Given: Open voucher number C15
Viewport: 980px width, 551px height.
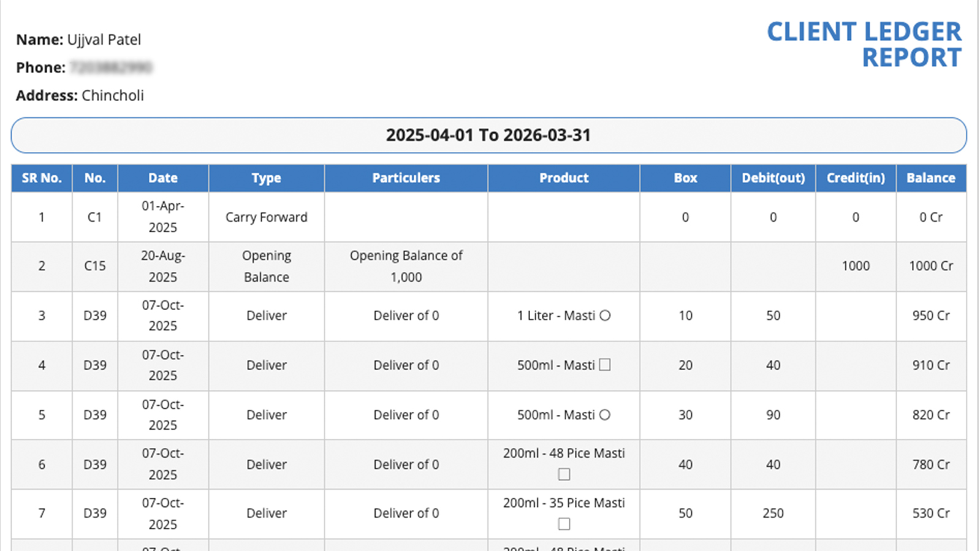Looking at the screenshot, I should click(x=95, y=266).
